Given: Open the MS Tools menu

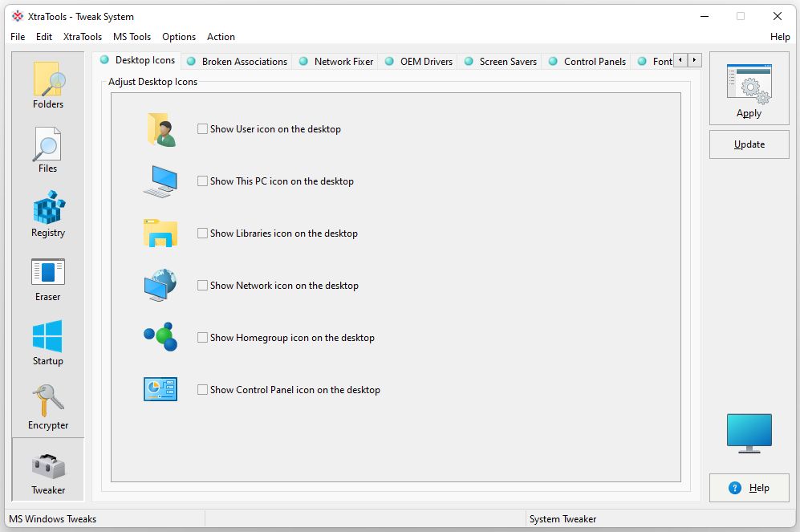Looking at the screenshot, I should coord(132,37).
